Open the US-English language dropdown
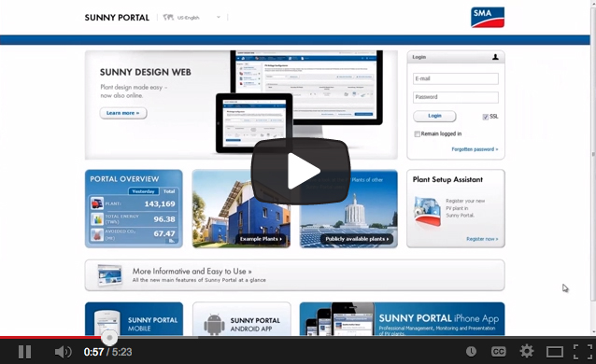 click(x=192, y=18)
